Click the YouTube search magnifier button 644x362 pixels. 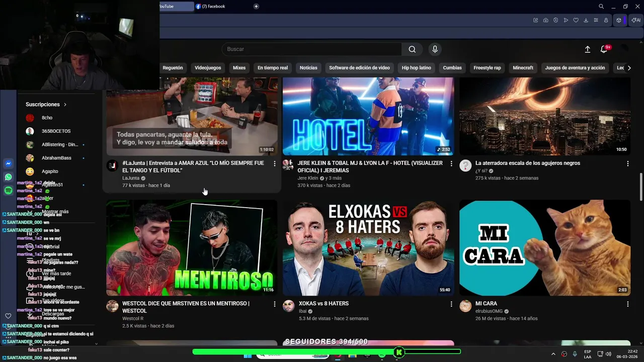[412, 49]
